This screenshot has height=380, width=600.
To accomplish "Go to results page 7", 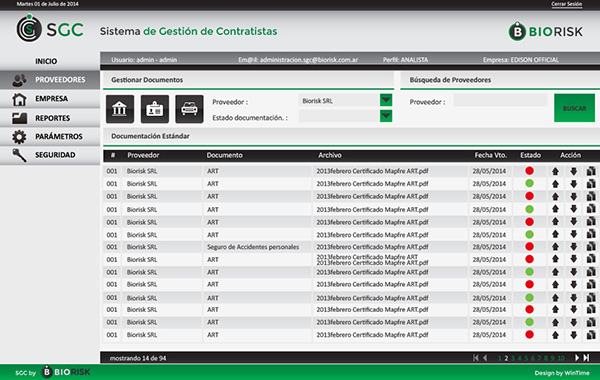I will point(539,358).
